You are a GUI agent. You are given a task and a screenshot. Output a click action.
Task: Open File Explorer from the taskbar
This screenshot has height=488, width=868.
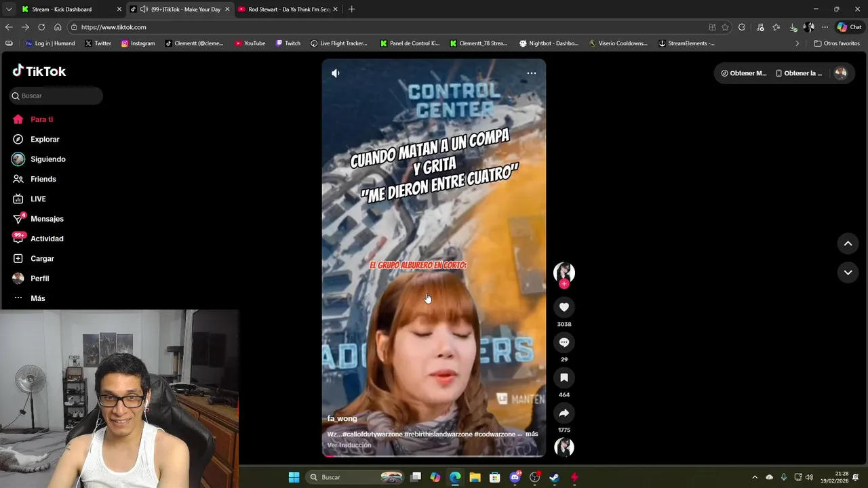tap(475, 477)
